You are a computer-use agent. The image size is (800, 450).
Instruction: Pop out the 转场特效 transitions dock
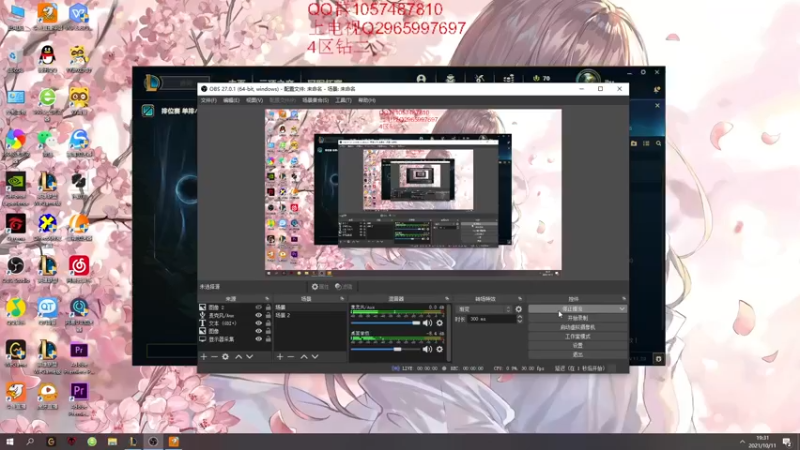[520, 298]
